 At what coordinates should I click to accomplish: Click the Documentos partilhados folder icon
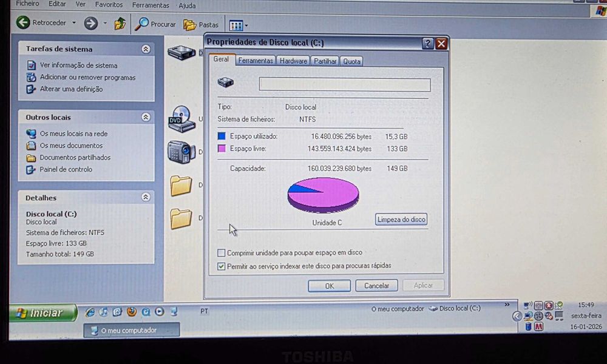tap(31, 158)
